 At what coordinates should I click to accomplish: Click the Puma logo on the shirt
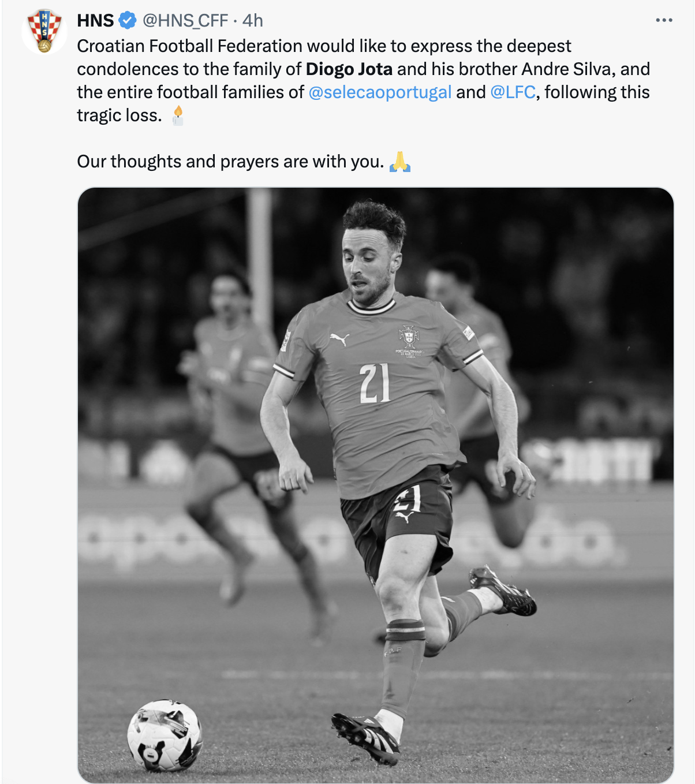click(339, 340)
